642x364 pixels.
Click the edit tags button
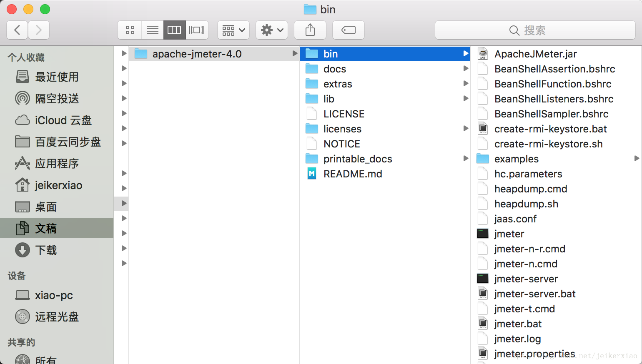click(349, 30)
